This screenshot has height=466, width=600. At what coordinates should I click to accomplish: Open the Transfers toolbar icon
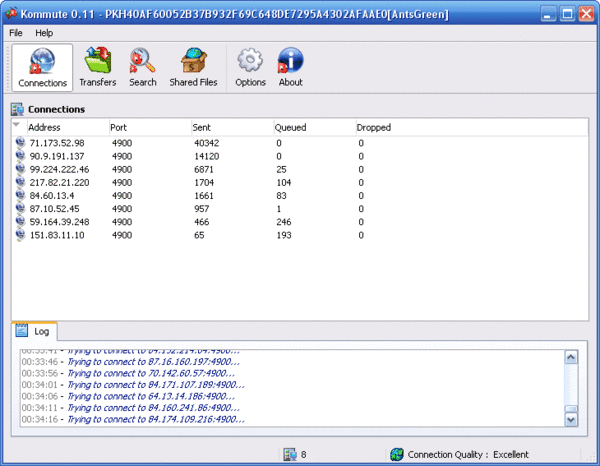tap(98, 68)
